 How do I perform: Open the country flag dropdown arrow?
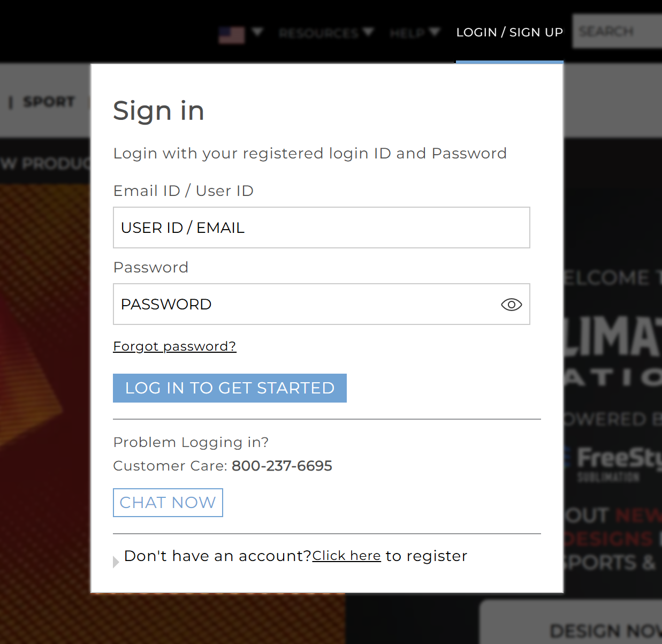click(x=258, y=32)
